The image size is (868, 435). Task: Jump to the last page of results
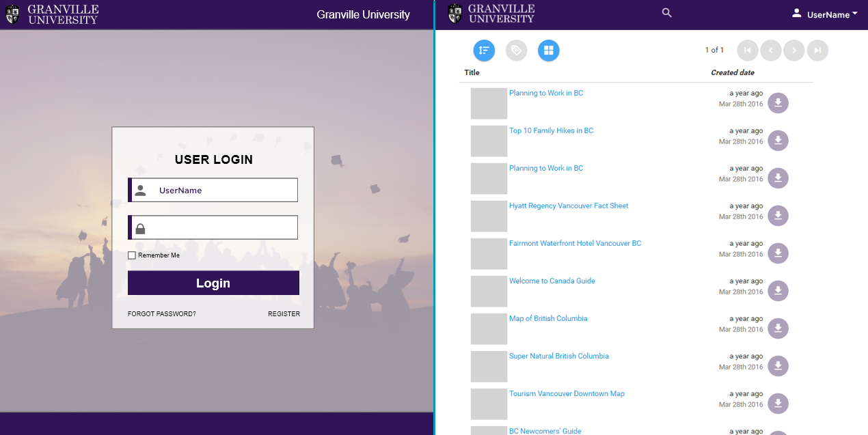coord(817,50)
